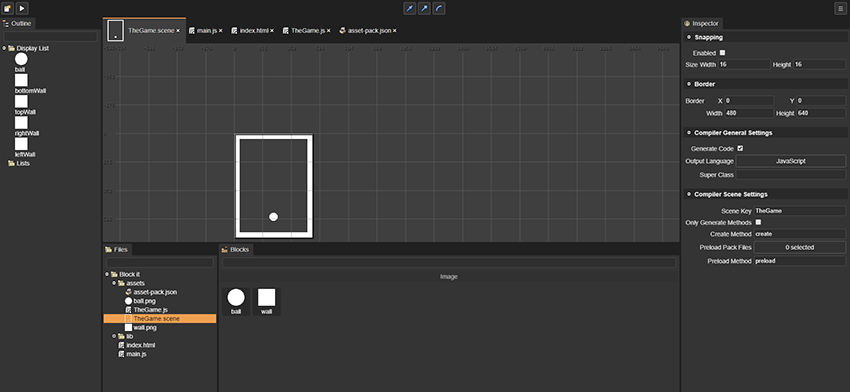
Task: Select the wall block thumbnail
Action: [267, 301]
